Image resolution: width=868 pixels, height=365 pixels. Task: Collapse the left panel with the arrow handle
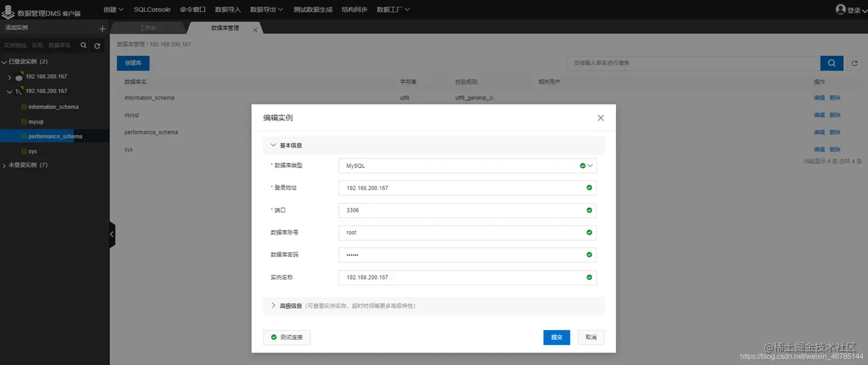[111, 234]
